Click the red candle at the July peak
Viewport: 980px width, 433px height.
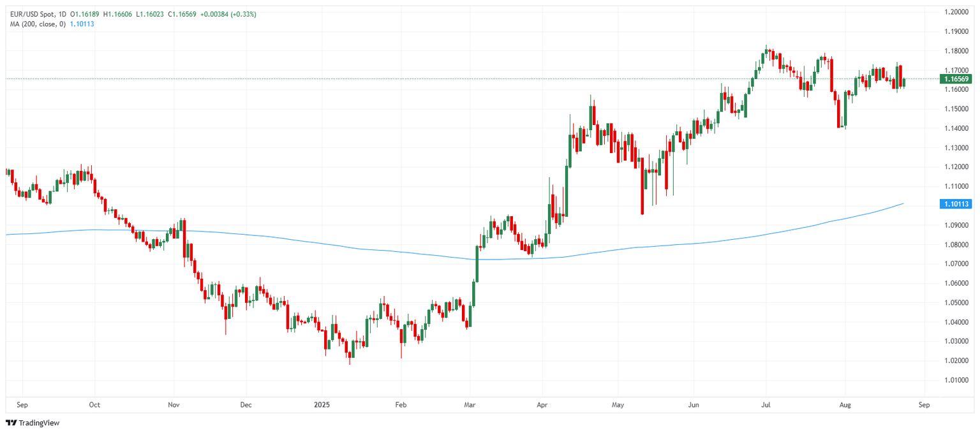pos(773,57)
